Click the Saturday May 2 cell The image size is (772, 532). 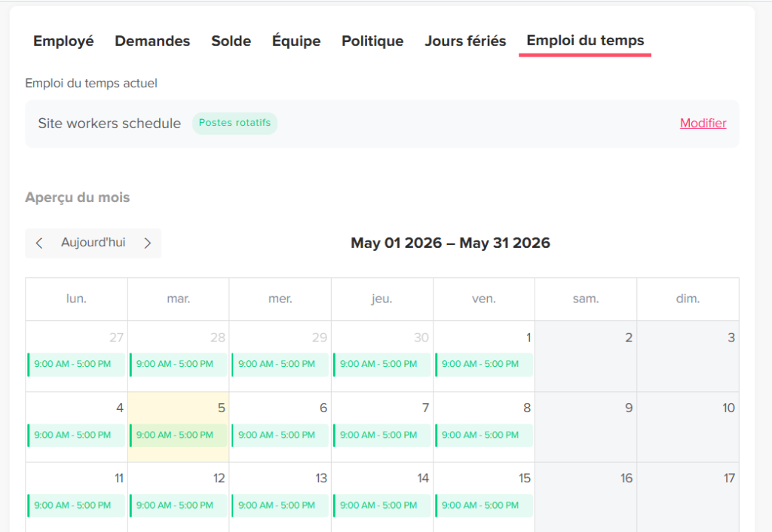(x=586, y=356)
